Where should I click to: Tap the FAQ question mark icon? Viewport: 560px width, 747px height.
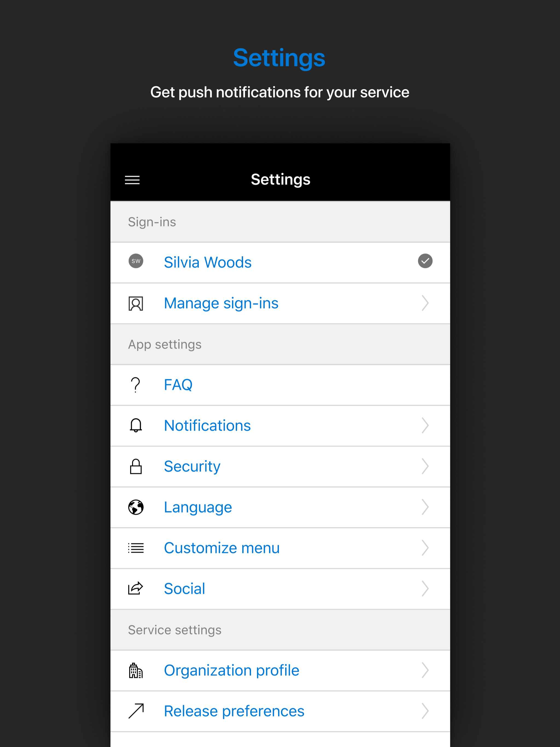(x=136, y=385)
